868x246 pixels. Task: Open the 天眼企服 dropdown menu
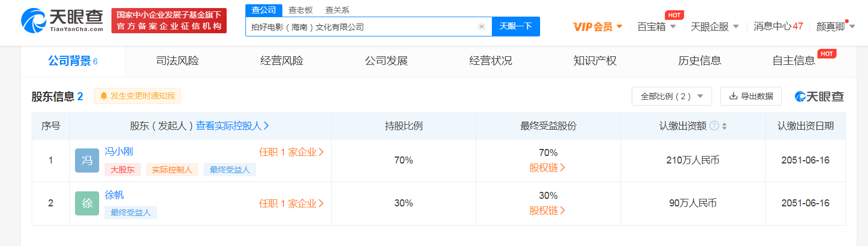tap(714, 27)
